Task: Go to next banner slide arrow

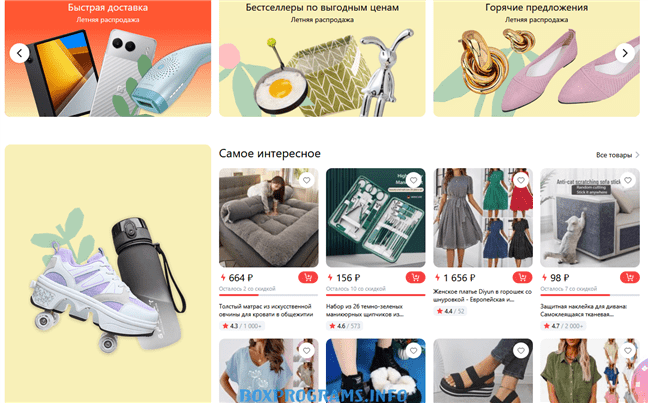Action: coord(625,53)
